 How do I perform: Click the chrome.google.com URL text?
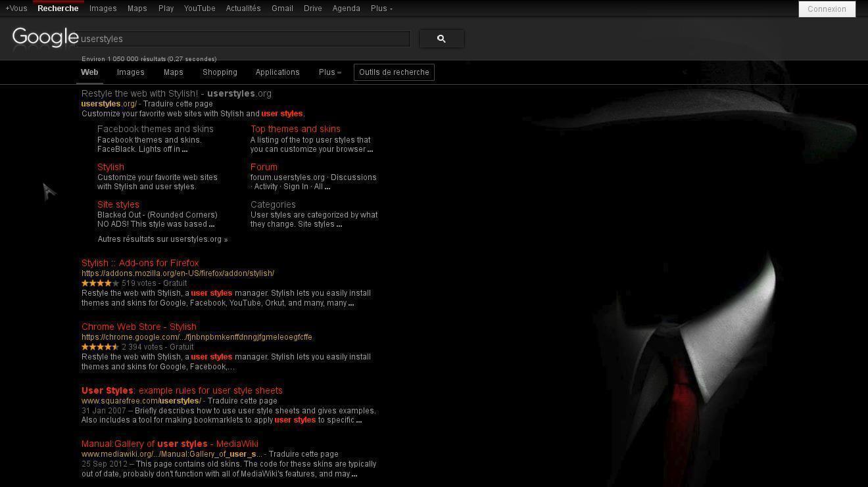[197, 337]
